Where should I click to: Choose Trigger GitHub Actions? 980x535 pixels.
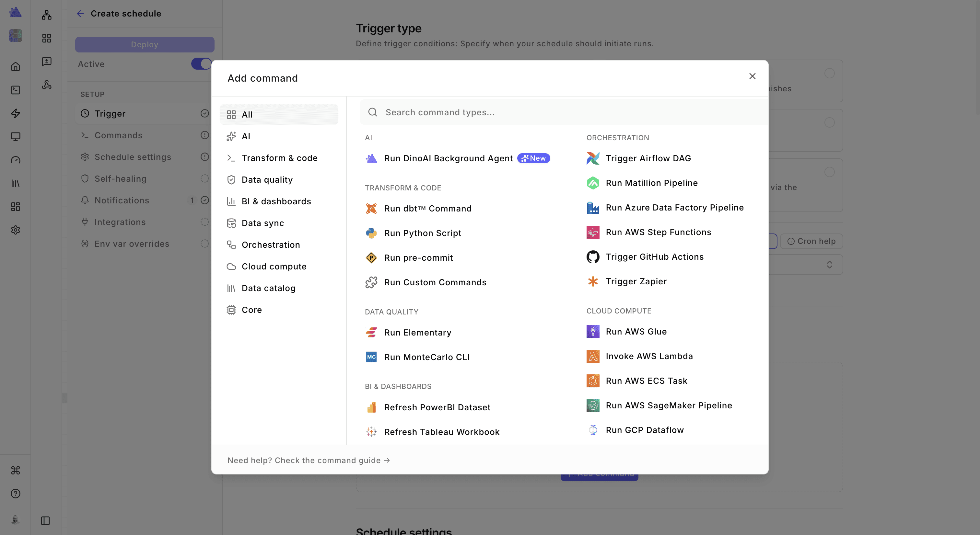pos(645,257)
